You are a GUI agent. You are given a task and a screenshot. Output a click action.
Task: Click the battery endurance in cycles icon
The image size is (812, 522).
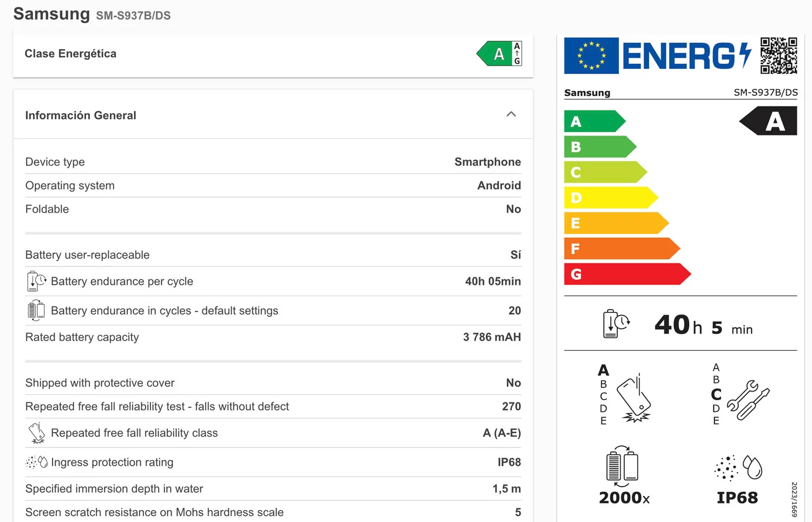(36, 310)
